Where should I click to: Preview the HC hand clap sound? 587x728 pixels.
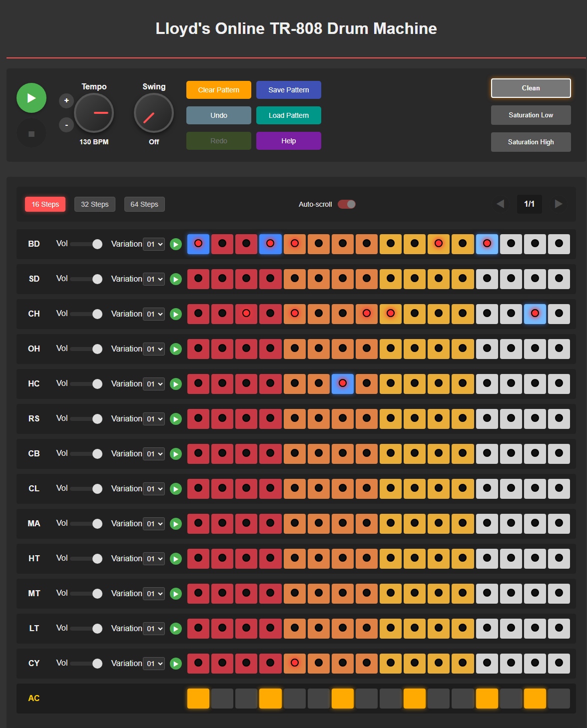tap(176, 384)
